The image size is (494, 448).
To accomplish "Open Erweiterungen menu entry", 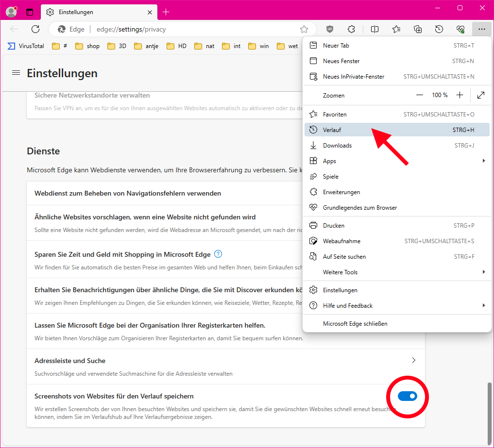I will click(397, 192).
